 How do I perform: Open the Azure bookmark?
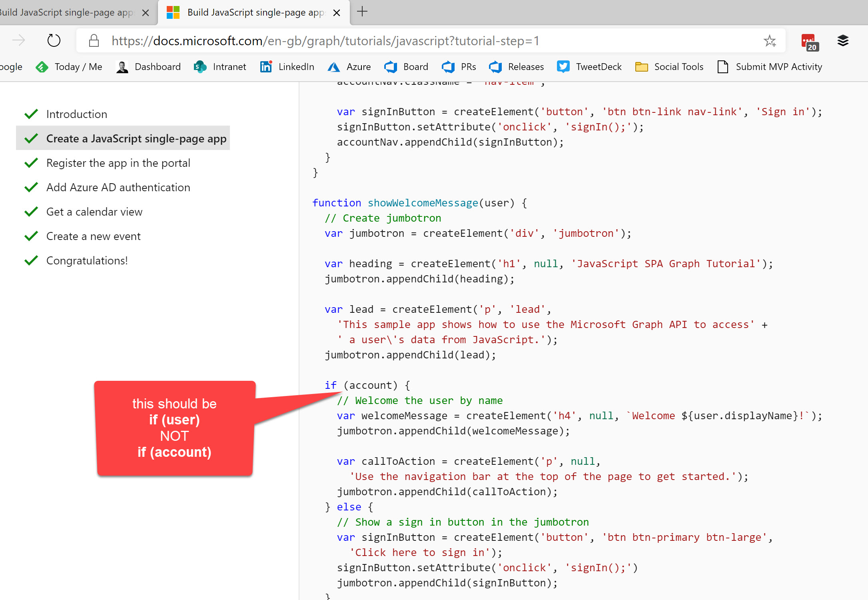click(x=357, y=66)
